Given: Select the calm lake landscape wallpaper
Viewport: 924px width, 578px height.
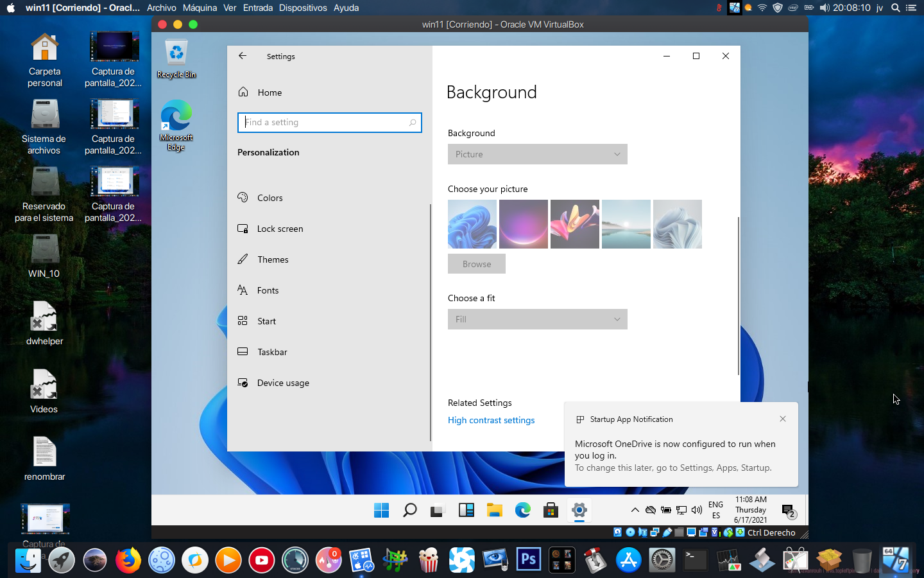Looking at the screenshot, I should click(626, 224).
